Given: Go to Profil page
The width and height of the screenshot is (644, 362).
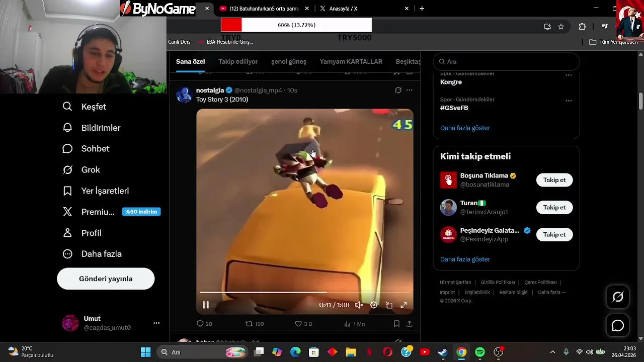Looking at the screenshot, I should (82, 233).
